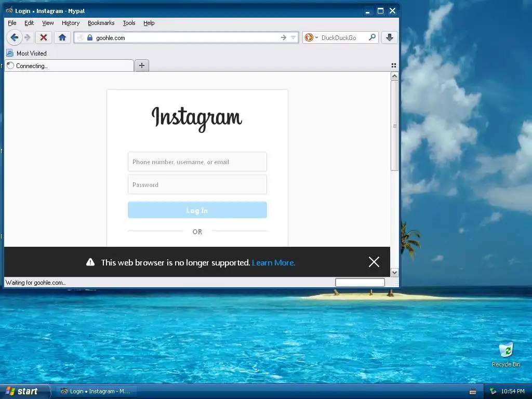Screen dimensions: 532x399
Task: Click the go arrow in the address bar
Action: (284, 37)
